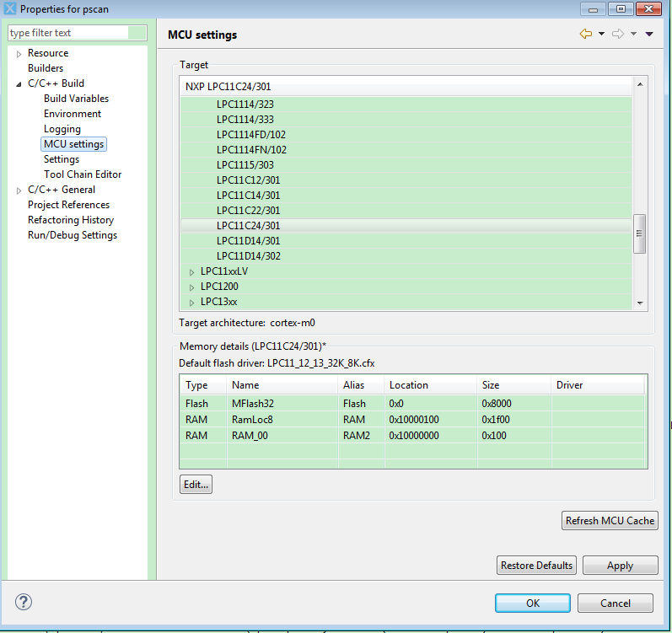Click the forward navigation arrow icon

[x=617, y=34]
